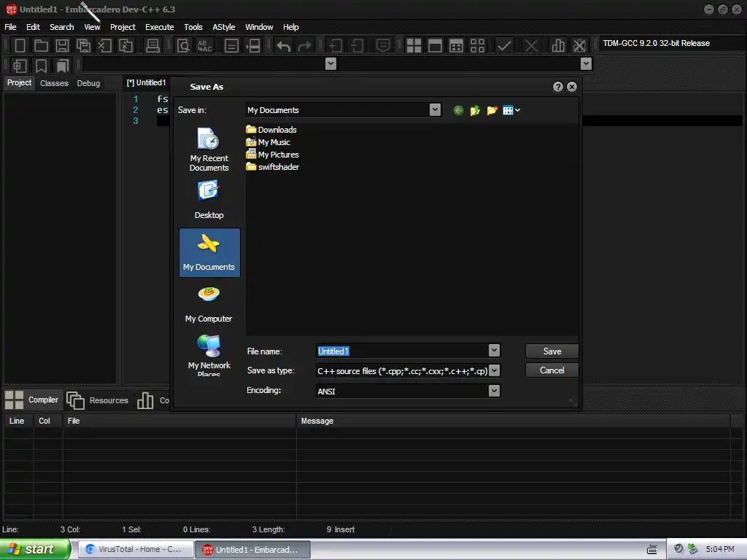Open the Tools menu

tap(193, 27)
